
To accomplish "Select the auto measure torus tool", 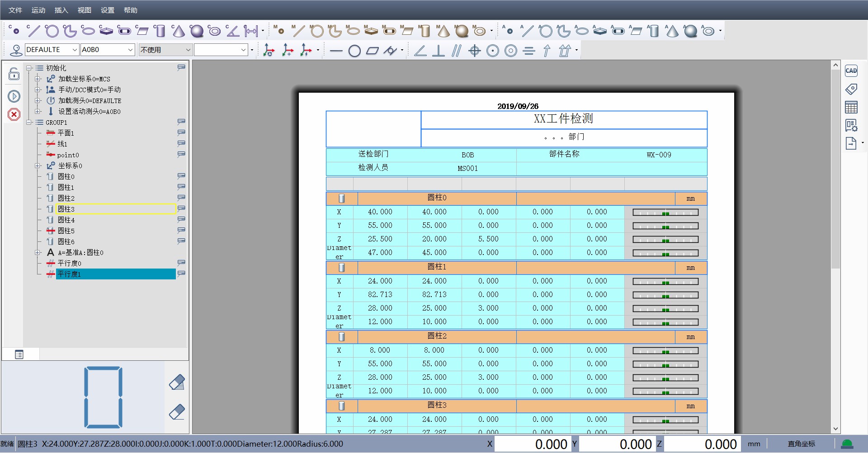I will click(708, 31).
